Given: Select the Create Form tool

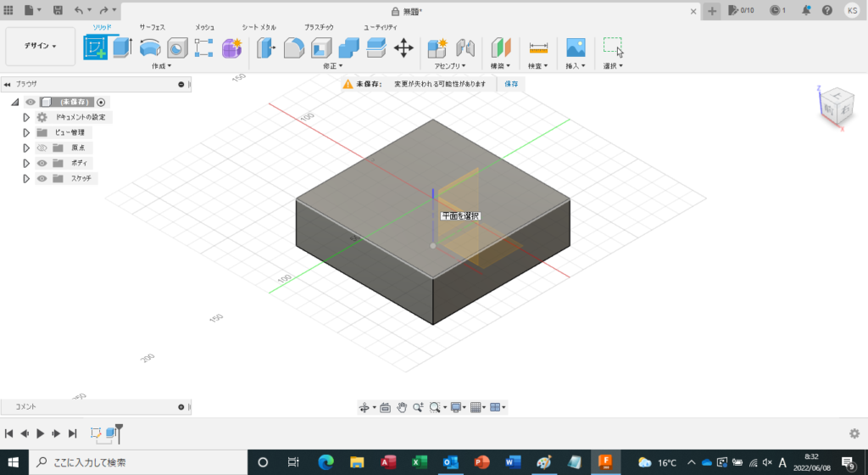Looking at the screenshot, I should click(x=232, y=48).
